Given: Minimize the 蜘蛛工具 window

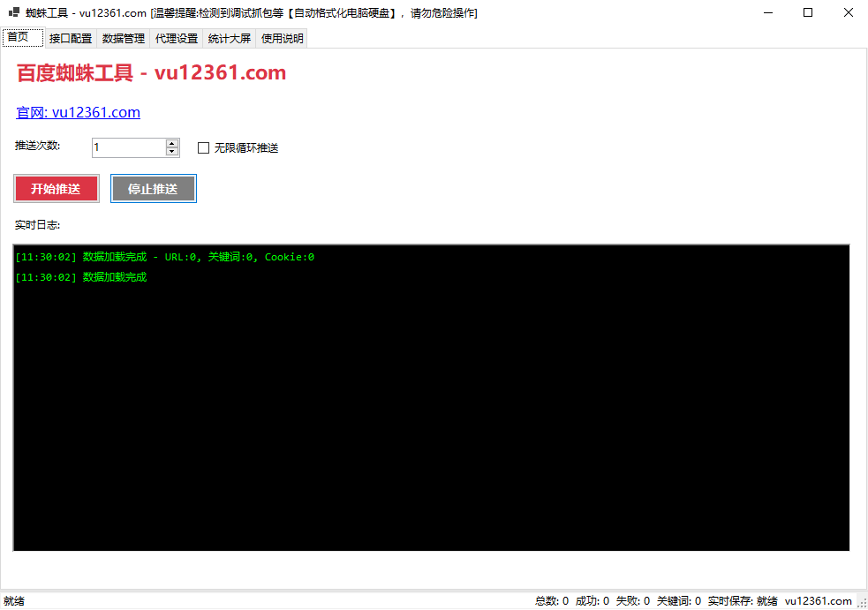Looking at the screenshot, I should [x=766, y=12].
